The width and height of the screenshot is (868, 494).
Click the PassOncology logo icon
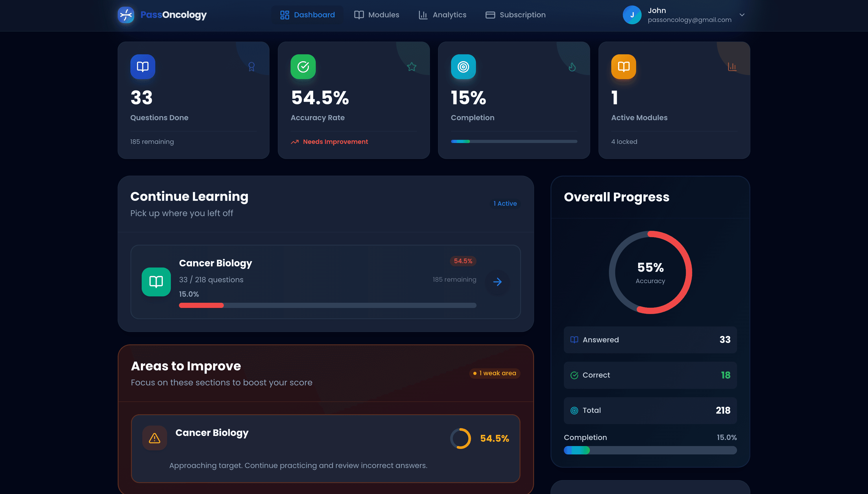tap(126, 15)
